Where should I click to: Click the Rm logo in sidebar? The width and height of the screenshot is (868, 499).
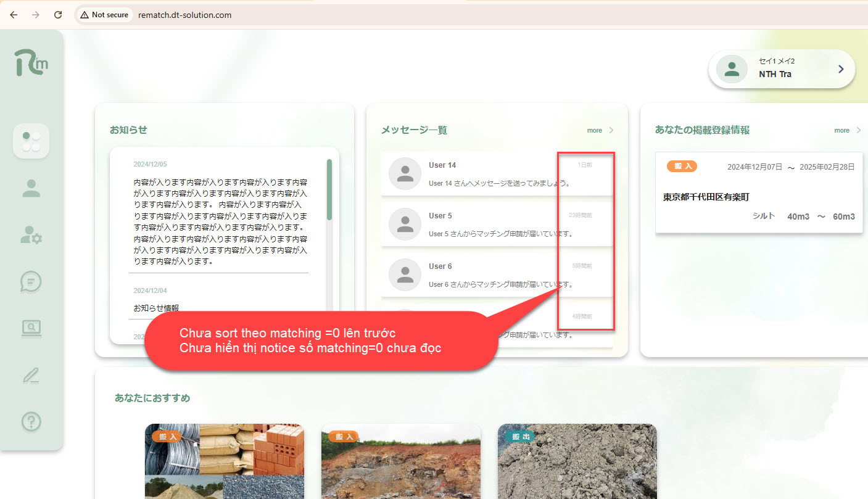click(31, 62)
